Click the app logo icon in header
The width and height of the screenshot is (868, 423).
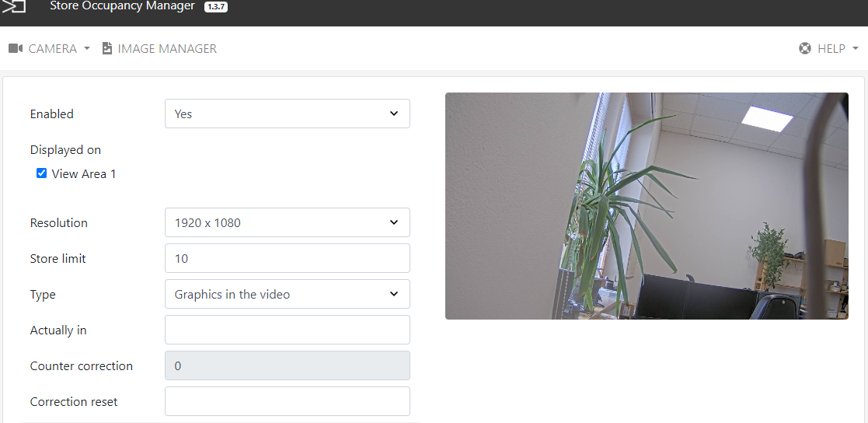tap(14, 6)
